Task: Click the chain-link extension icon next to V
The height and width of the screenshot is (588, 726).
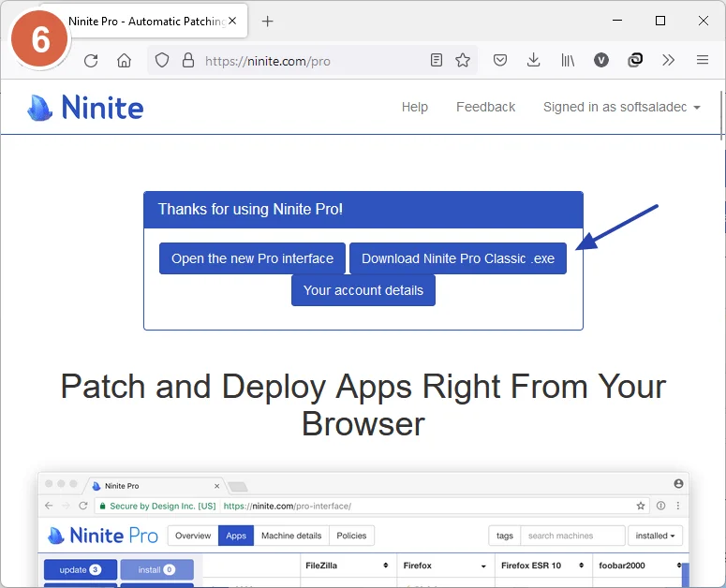Action: 635,60
